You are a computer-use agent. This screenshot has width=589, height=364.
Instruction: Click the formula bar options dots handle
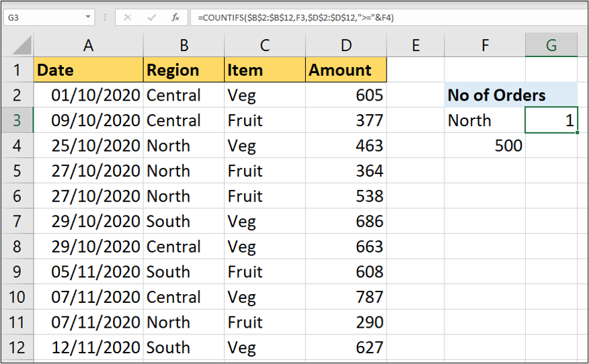(105, 17)
